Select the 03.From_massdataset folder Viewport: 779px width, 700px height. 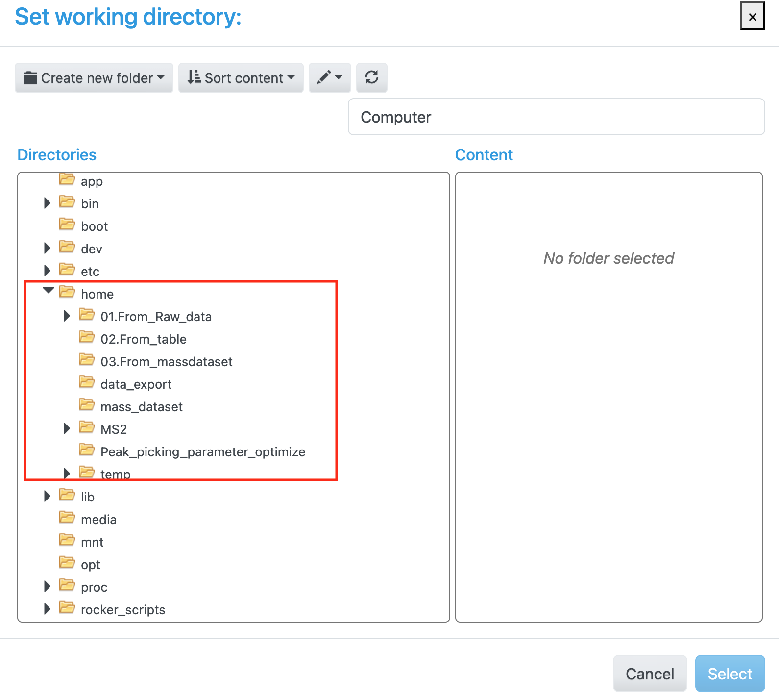pyautogui.click(x=167, y=362)
